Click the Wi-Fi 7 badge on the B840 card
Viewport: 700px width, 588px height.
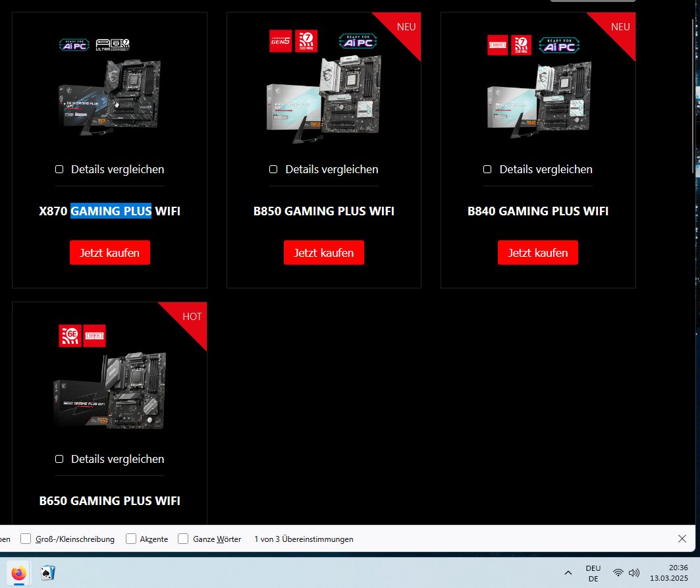pos(521,45)
